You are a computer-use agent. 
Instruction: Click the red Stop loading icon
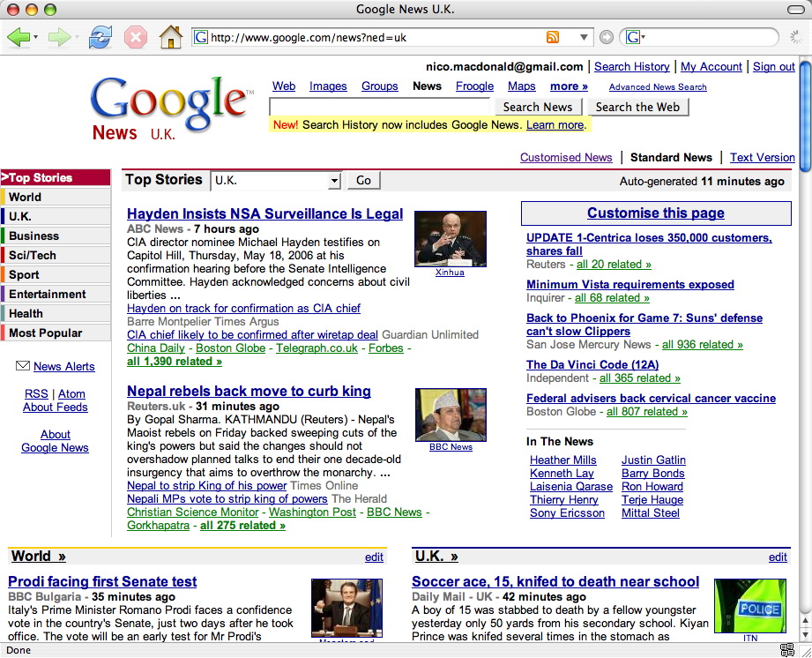pyautogui.click(x=135, y=37)
